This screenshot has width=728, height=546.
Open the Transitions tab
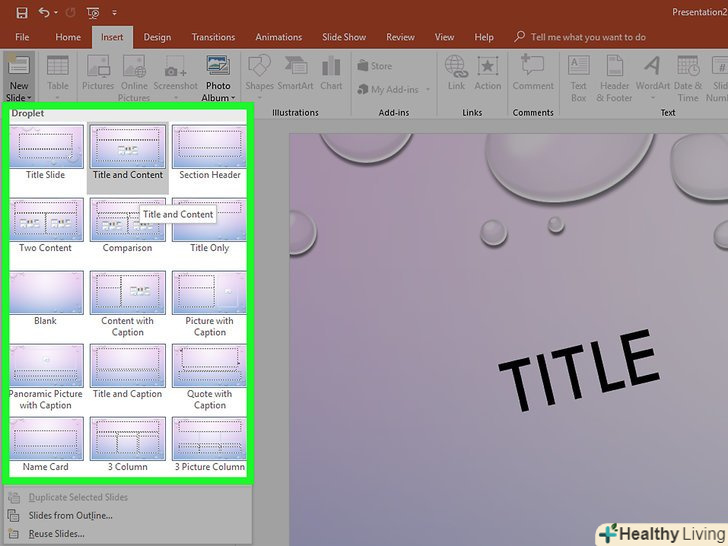213,37
